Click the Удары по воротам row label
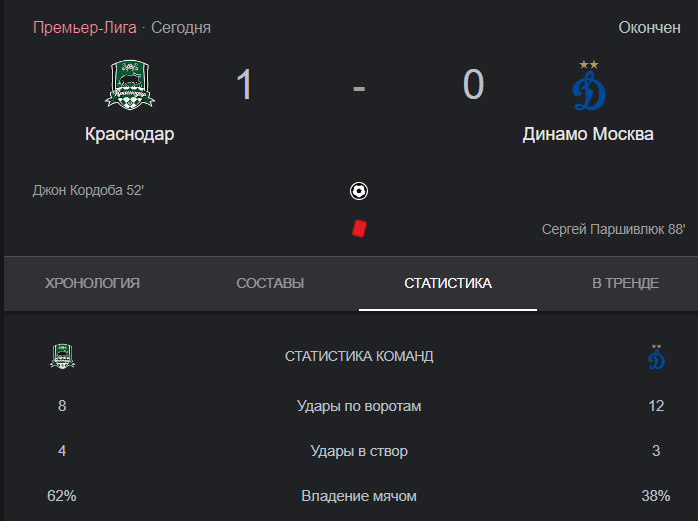698x521 pixels. tap(359, 406)
